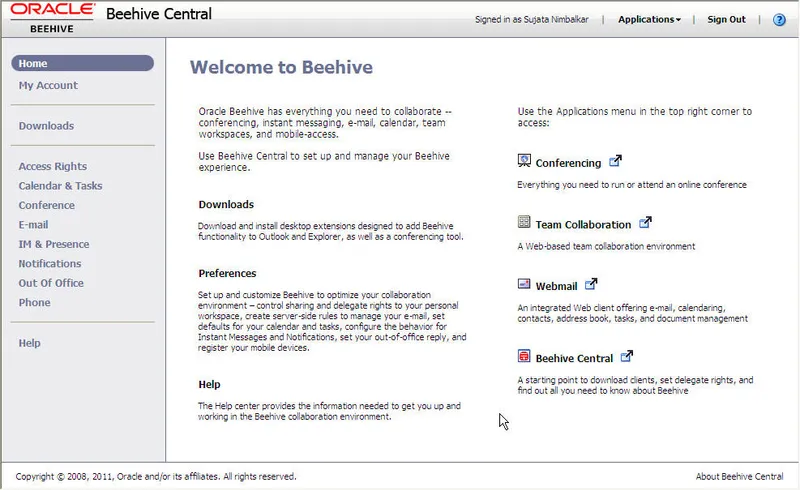The width and height of the screenshot is (800, 490).
Task: Expand the Applications dropdown menu
Action: (649, 19)
